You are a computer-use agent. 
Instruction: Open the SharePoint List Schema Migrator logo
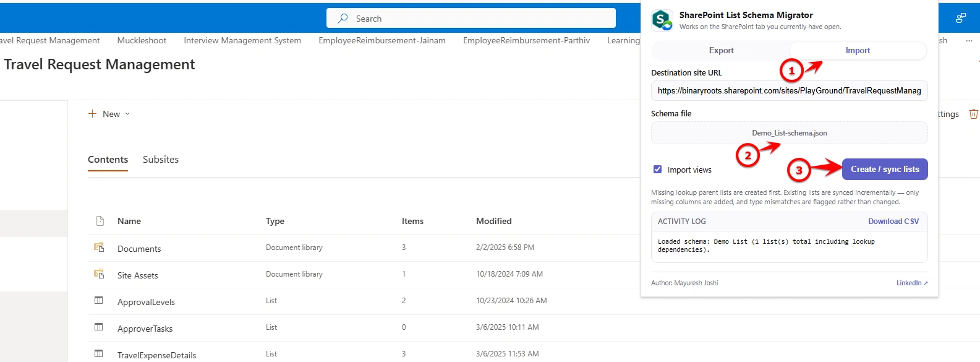coord(663,20)
